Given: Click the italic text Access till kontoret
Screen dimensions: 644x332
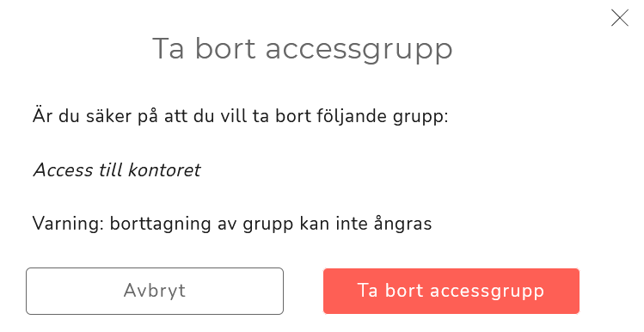Looking at the screenshot, I should tap(117, 170).
